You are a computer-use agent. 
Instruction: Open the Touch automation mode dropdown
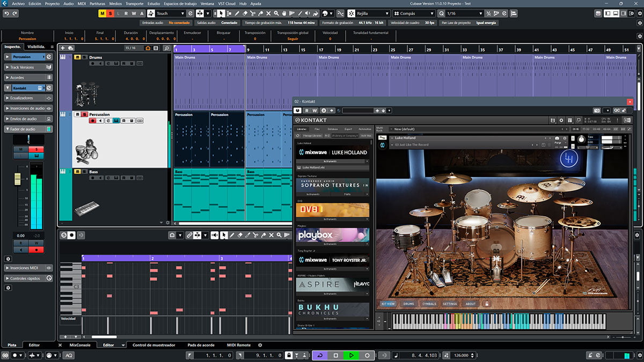[170, 13]
